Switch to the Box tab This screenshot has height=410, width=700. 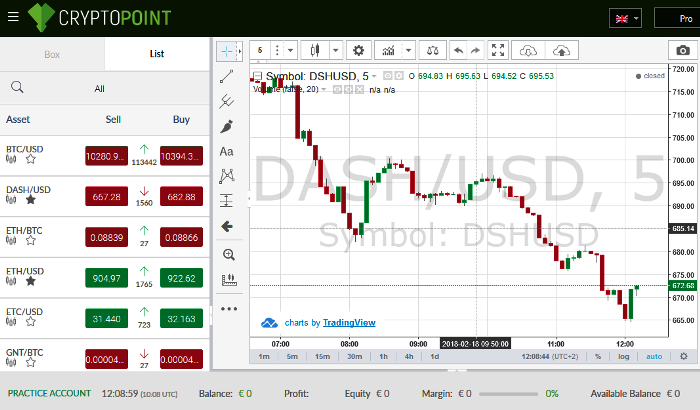[52, 54]
